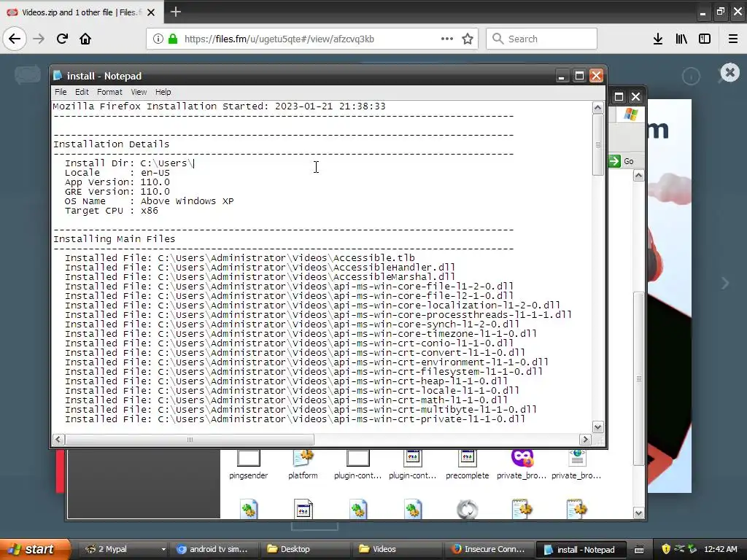Click the 'OS Name : Above Windows XP' line
This screenshot has width=747, height=560.
[149, 201]
